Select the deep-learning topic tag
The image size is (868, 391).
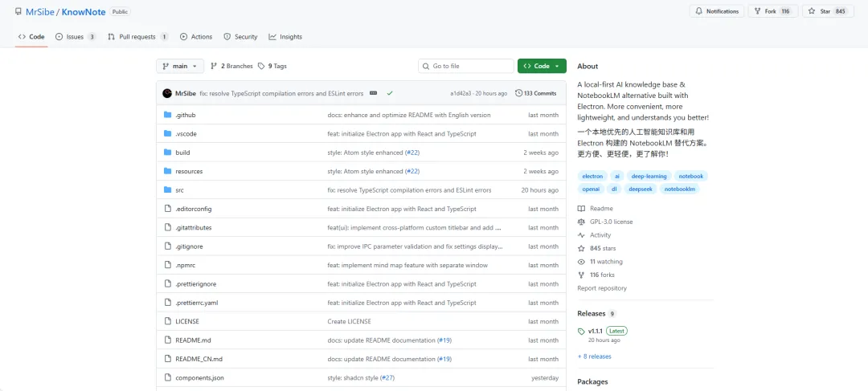649,177
